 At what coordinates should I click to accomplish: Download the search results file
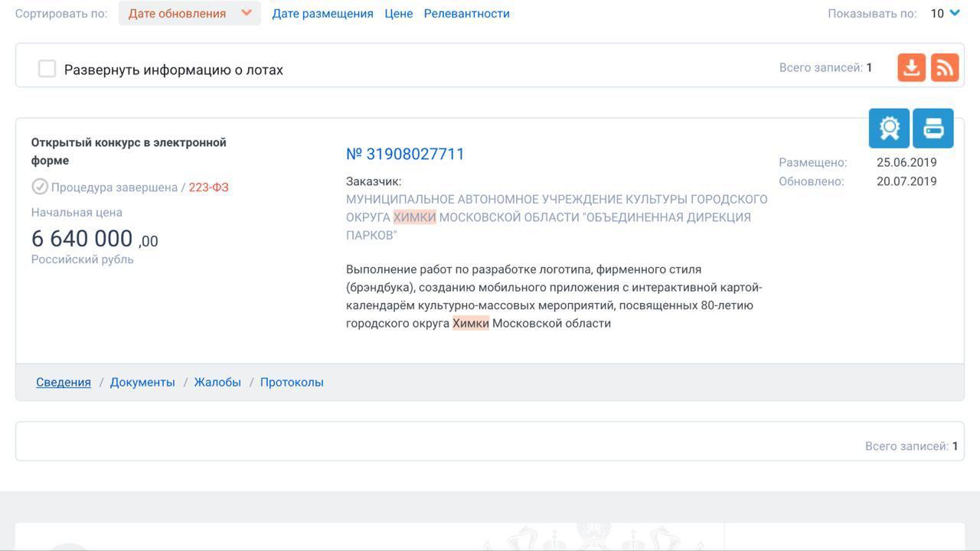[x=911, y=67]
